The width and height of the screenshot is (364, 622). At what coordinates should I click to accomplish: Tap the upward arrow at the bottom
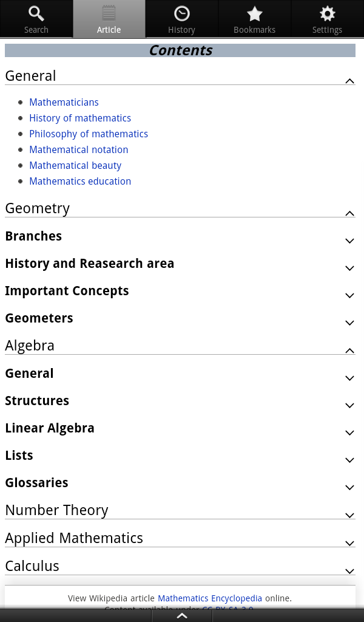[181, 615]
